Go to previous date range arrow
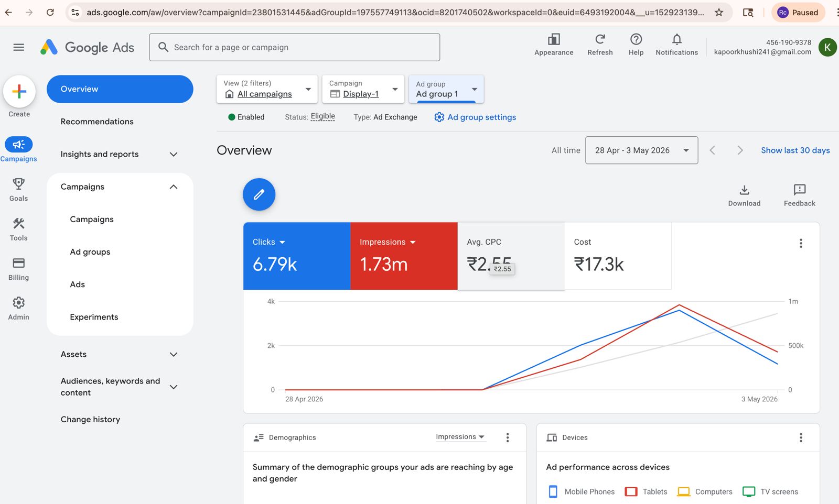Viewport: 839px width, 504px height. (x=712, y=150)
